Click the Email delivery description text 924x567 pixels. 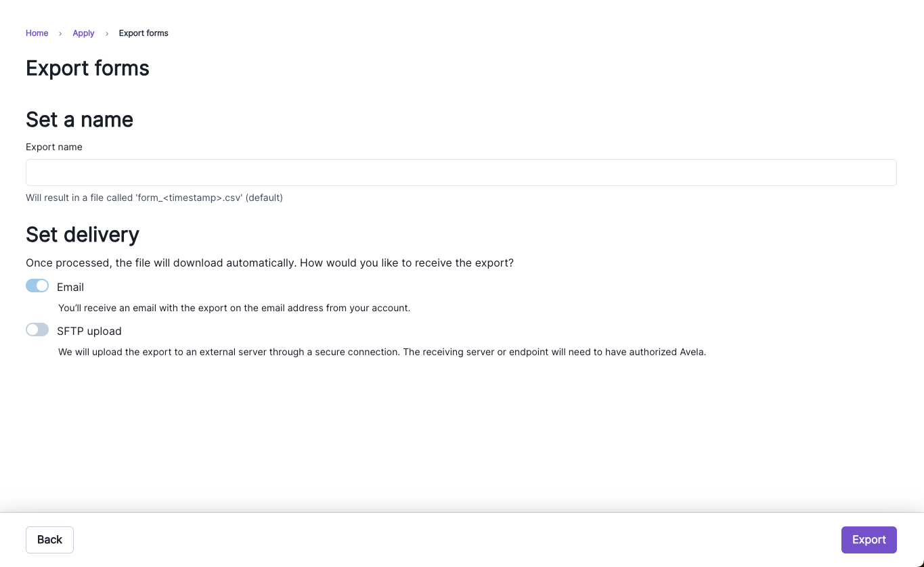coord(234,308)
